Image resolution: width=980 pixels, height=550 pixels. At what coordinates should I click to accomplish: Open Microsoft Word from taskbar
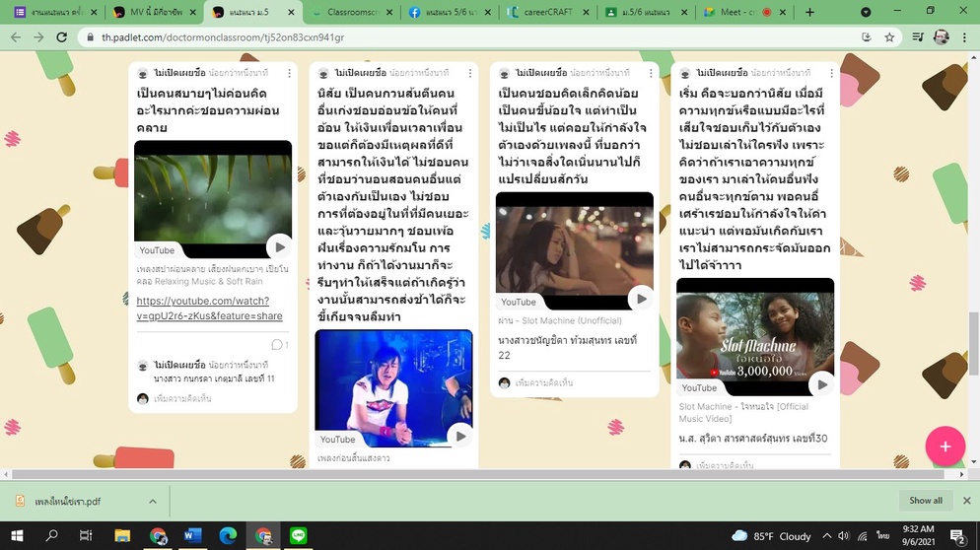coord(192,535)
